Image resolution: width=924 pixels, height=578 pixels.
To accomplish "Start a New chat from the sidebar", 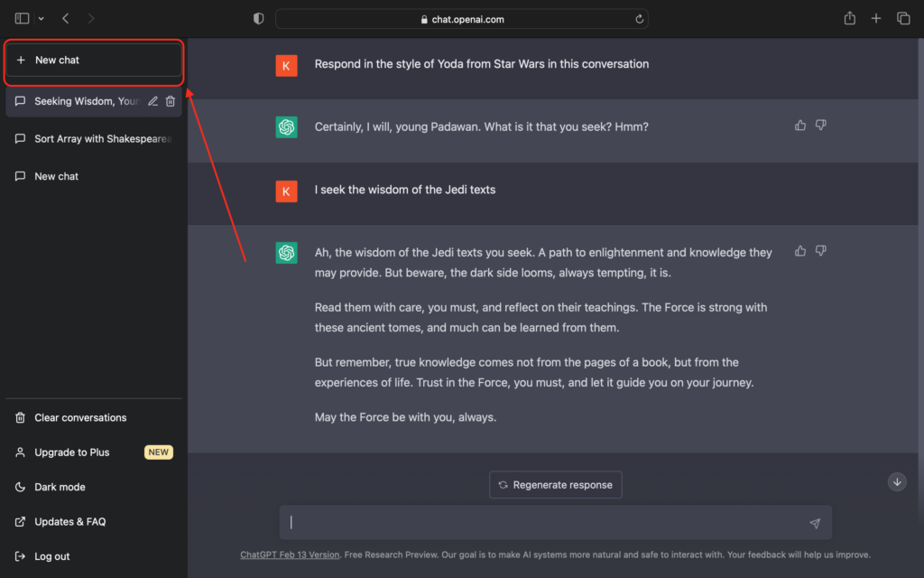I will tap(94, 61).
